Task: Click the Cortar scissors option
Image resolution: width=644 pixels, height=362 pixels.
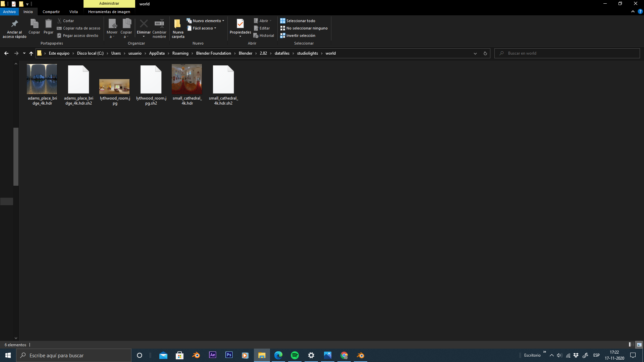Action: pos(66,21)
